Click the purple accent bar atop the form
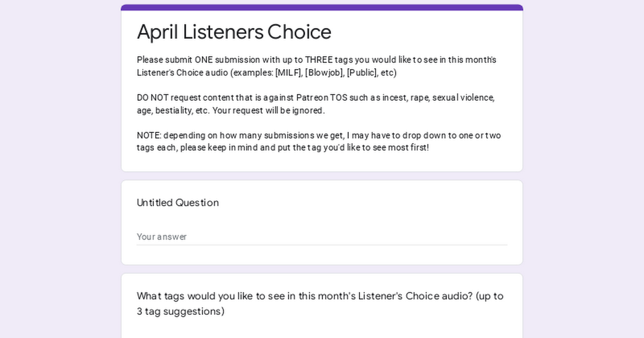The width and height of the screenshot is (644, 338). tap(322, 7)
